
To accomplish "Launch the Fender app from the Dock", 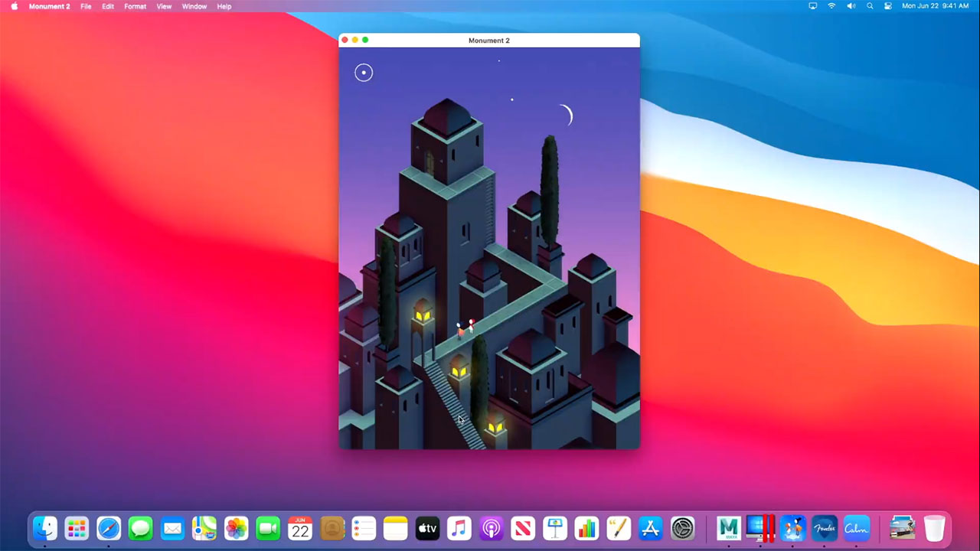I will click(825, 528).
